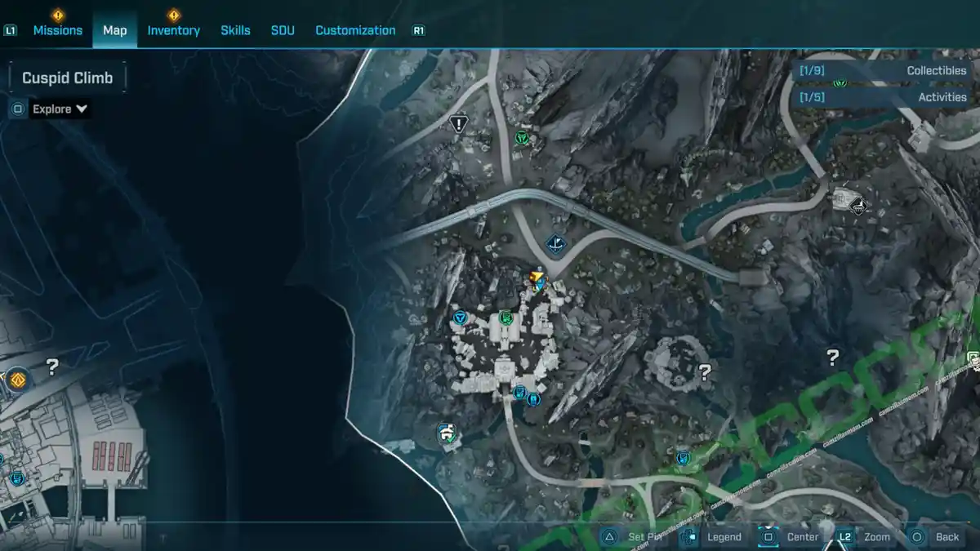The image size is (980, 551).
Task: Open the Activities progress list
Action: pos(882,97)
